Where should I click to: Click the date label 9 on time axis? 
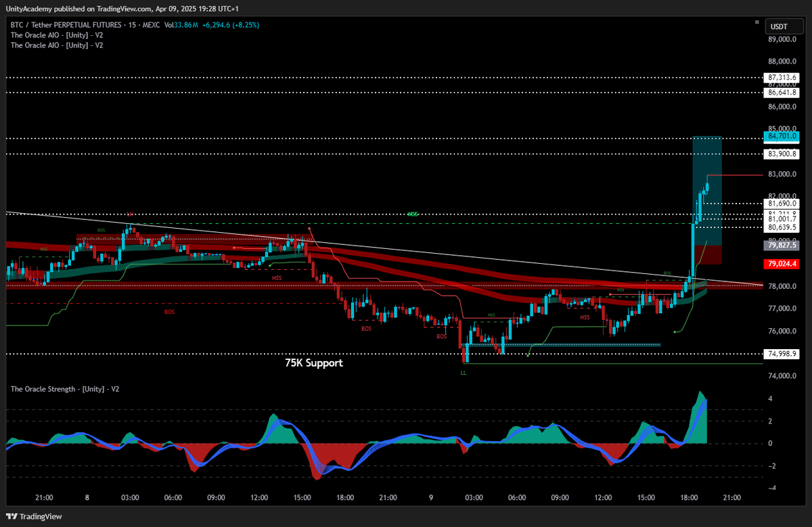tap(430, 498)
